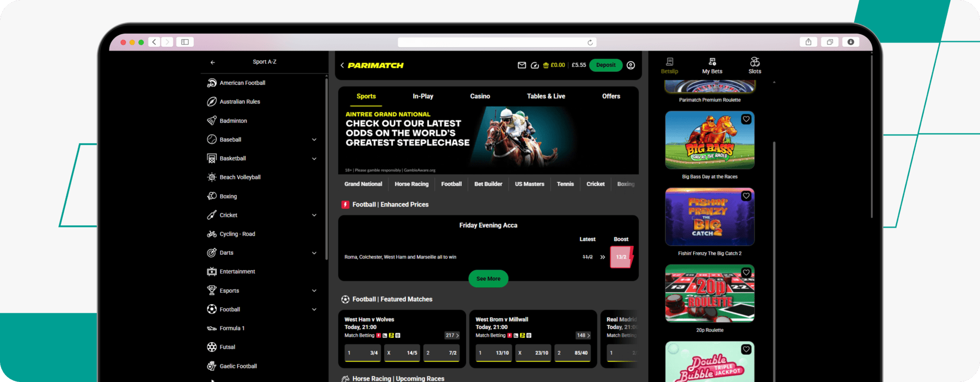Open the mail envelope icon in the header

(522, 65)
